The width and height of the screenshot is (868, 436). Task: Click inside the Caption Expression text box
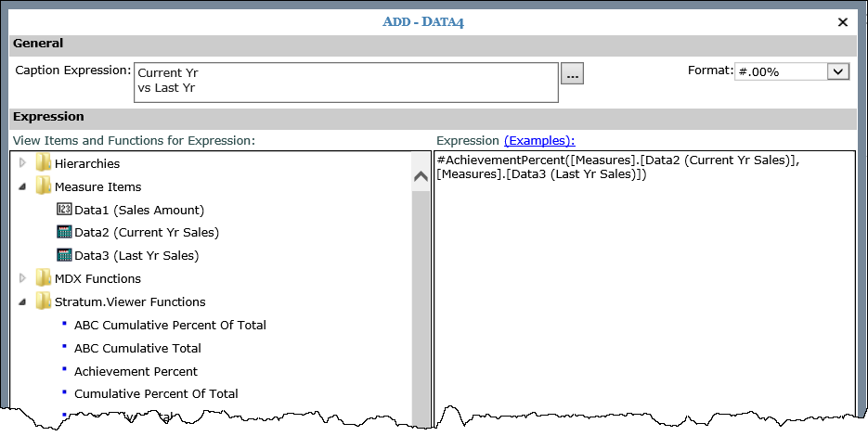point(345,82)
